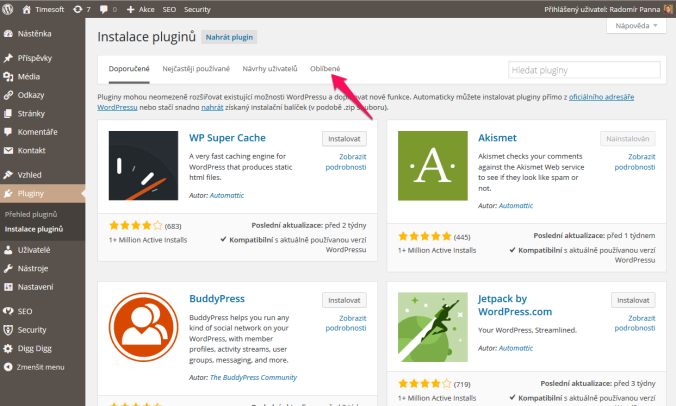The image size is (676, 406).
Task: Open the Akismet plugin thumbnail
Action: tap(432, 166)
